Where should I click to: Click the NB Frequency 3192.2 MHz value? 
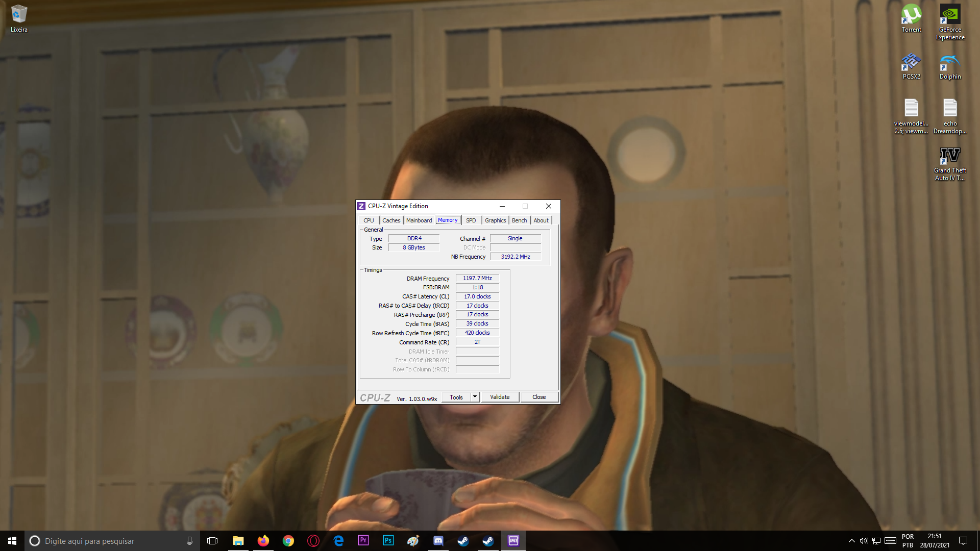516,257
